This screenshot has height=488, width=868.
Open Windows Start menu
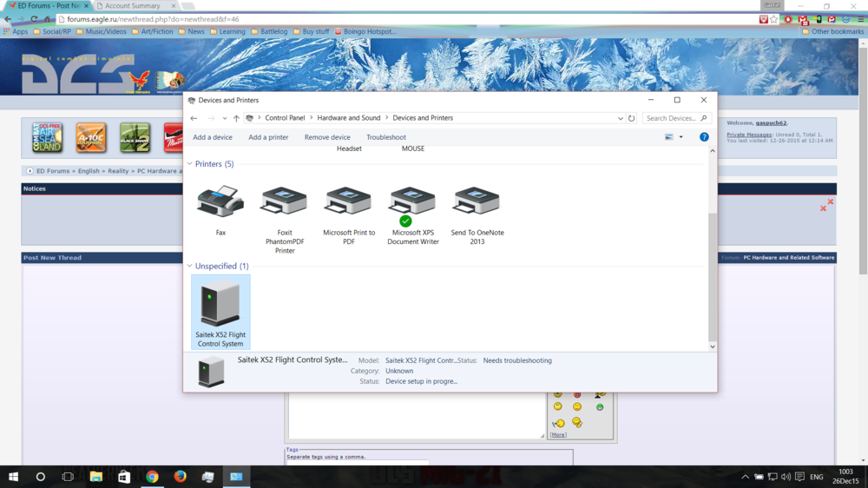pos(13,477)
